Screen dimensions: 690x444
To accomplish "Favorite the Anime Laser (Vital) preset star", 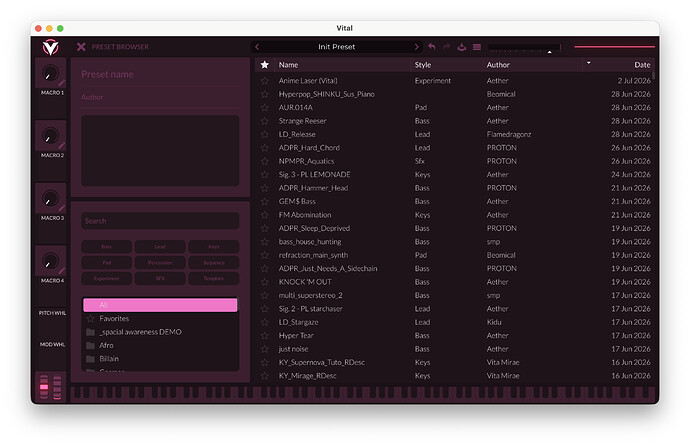I will [x=264, y=81].
